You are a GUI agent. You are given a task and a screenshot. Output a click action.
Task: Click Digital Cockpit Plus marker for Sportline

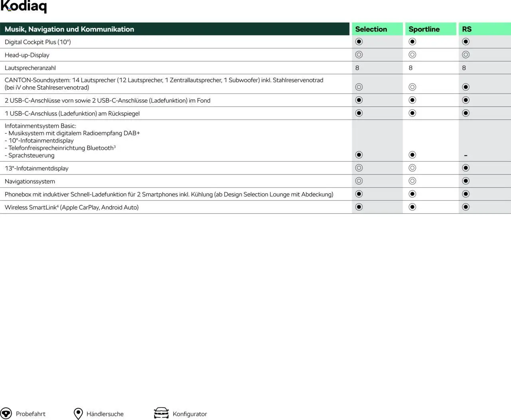point(412,42)
